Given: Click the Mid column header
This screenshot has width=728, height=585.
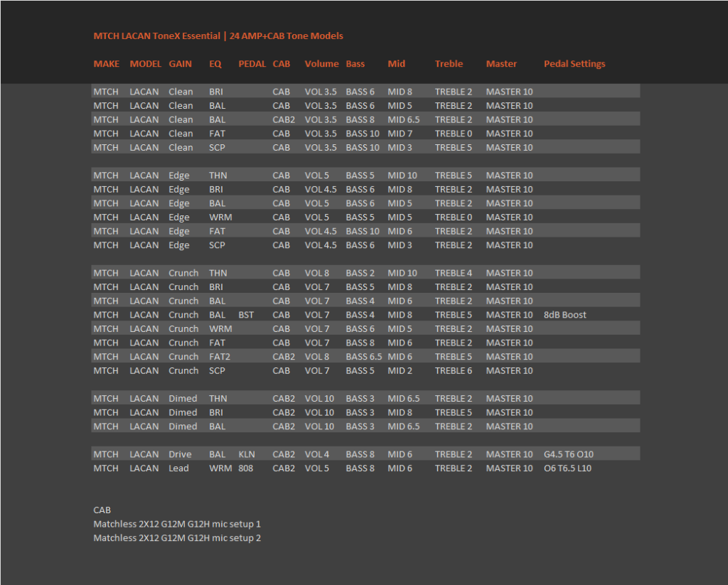Looking at the screenshot, I should coord(397,64).
